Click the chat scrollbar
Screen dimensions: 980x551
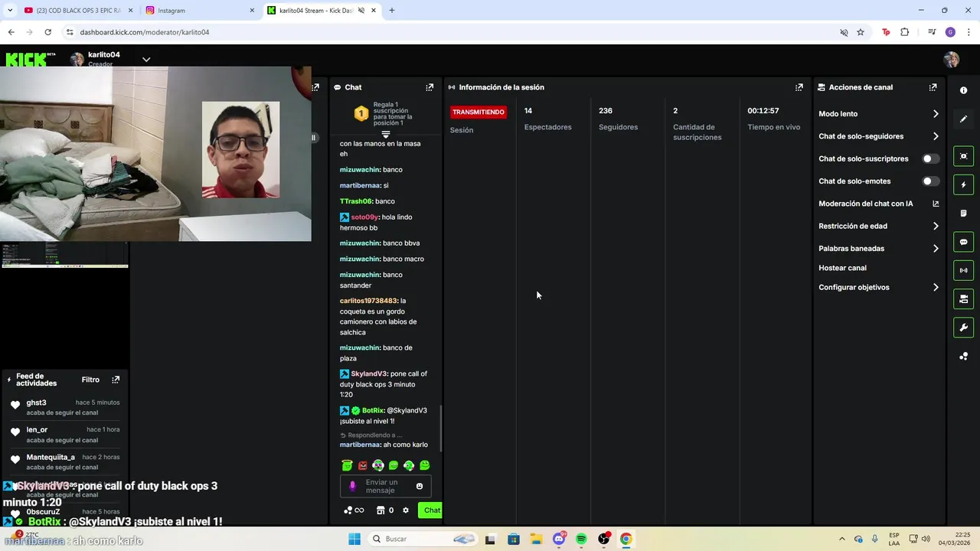coord(440,429)
